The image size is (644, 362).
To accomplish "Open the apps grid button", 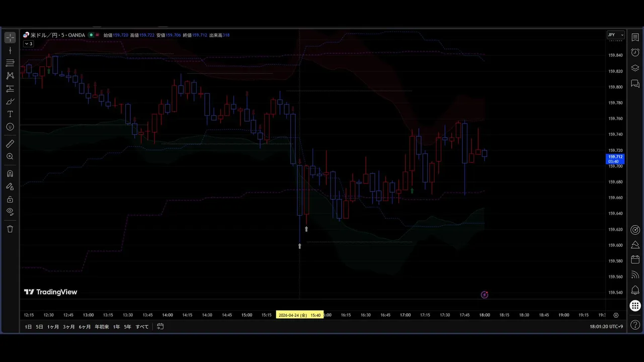I will 635,305.
